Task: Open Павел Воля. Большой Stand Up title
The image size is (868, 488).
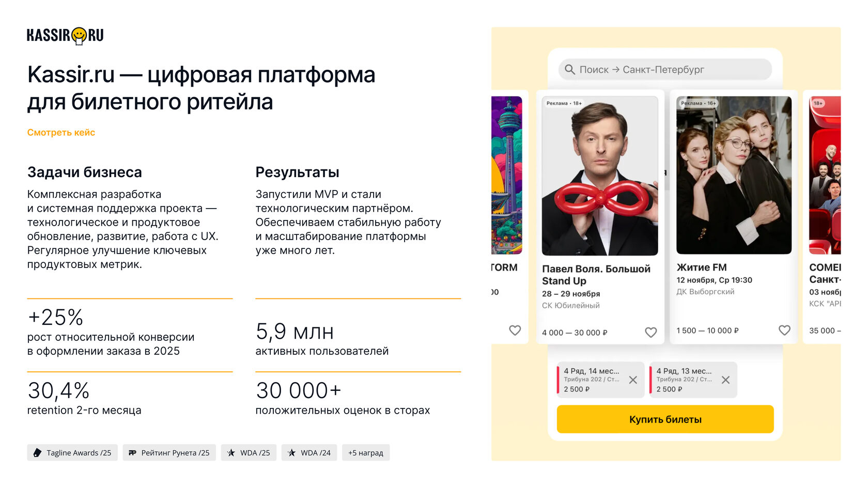Action: (596, 275)
